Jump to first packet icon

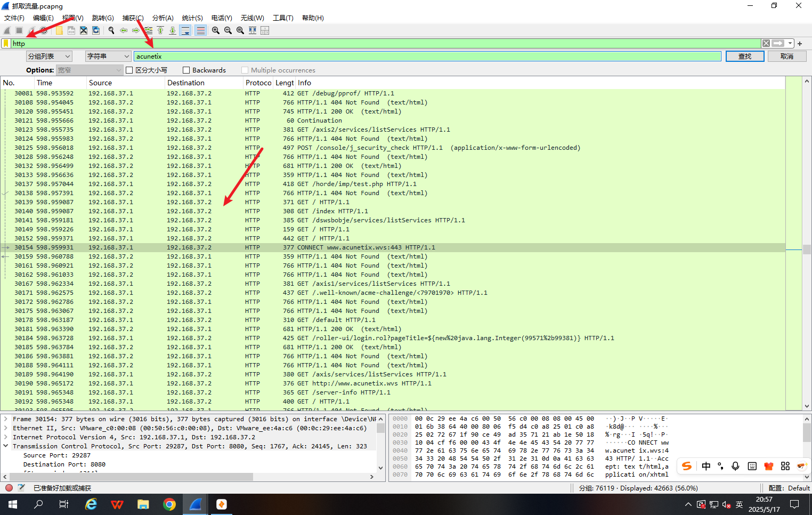tap(160, 30)
